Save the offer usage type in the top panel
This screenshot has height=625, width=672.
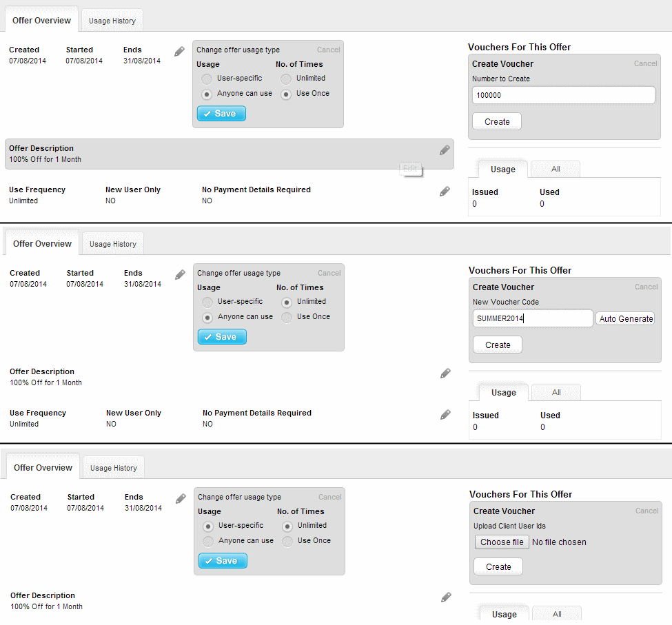(221, 114)
